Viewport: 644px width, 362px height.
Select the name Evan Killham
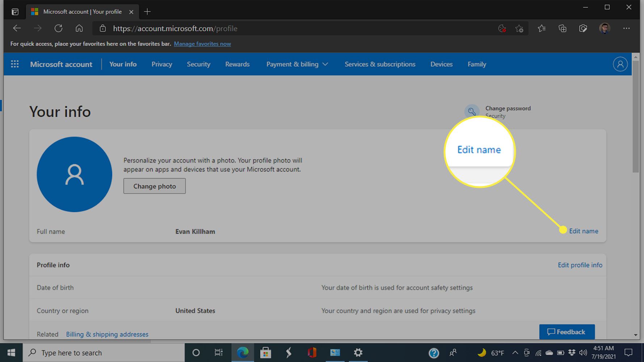(x=195, y=232)
